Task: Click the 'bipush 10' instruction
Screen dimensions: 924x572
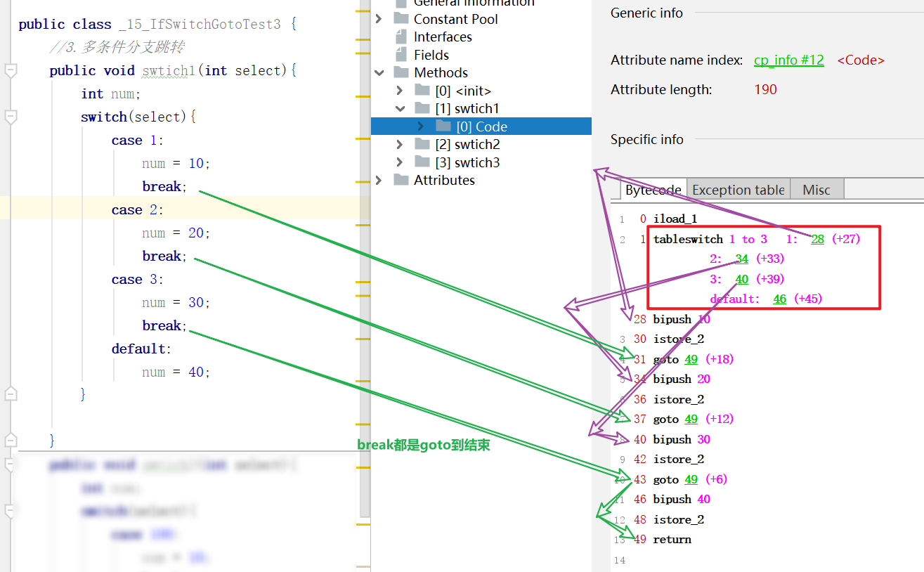Action: click(x=682, y=319)
